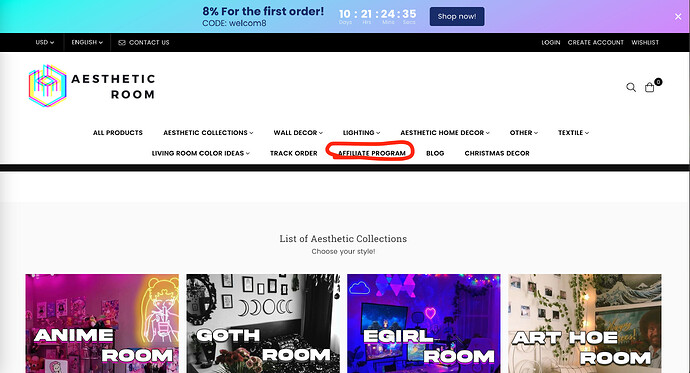Viewport: 690px width, 373px height.
Task: Open the search magnifier icon
Action: point(631,87)
